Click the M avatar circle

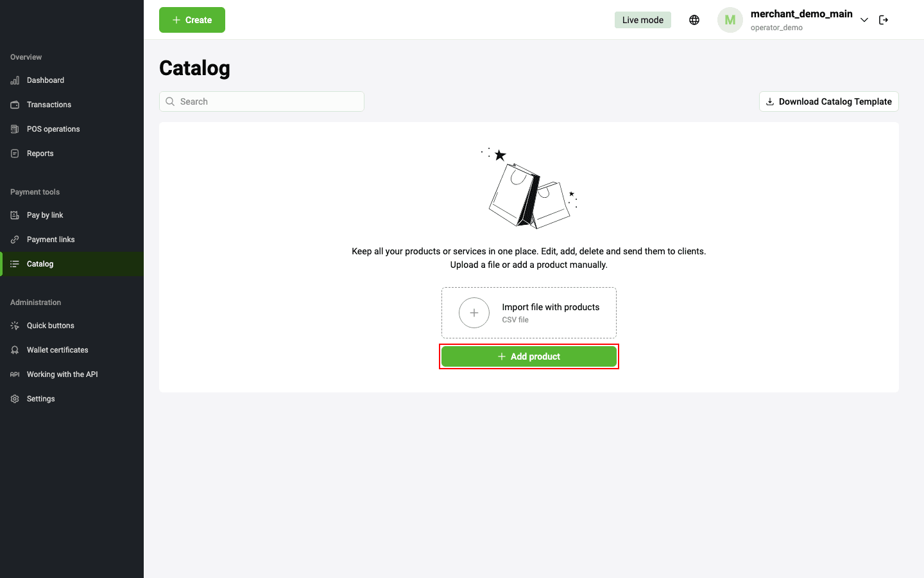coord(730,20)
